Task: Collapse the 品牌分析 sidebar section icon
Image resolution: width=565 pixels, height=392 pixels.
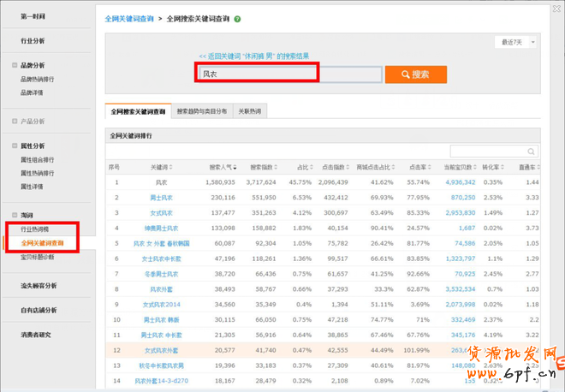Action: click(x=15, y=65)
